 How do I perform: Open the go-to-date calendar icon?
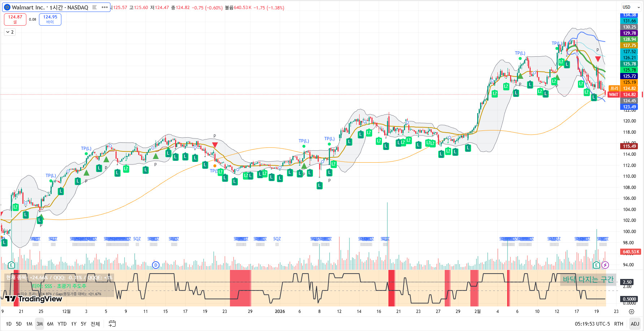tap(112, 324)
